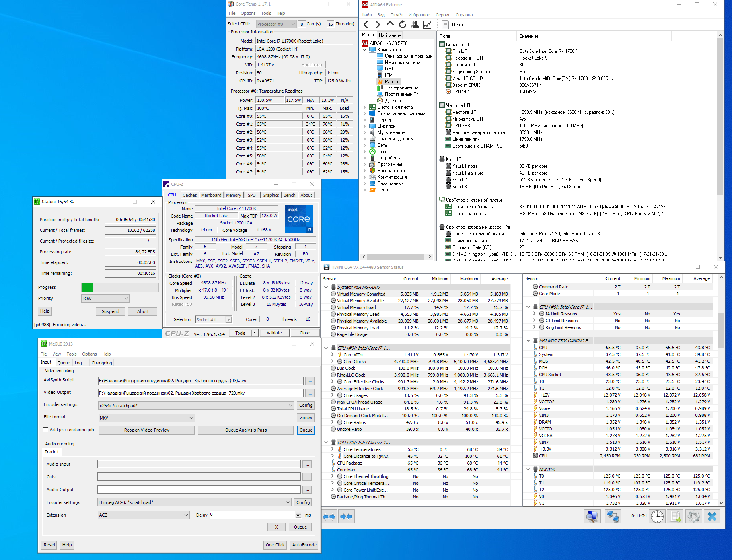Click AIDA64 back navigation arrow

tap(366, 25)
